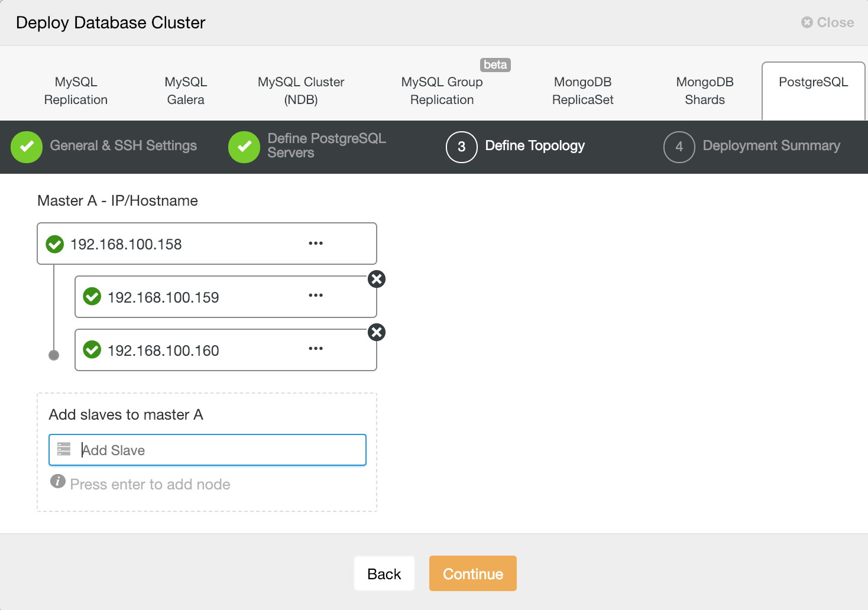Click Press enter to add node hint
868x610 pixels.
[150, 484]
